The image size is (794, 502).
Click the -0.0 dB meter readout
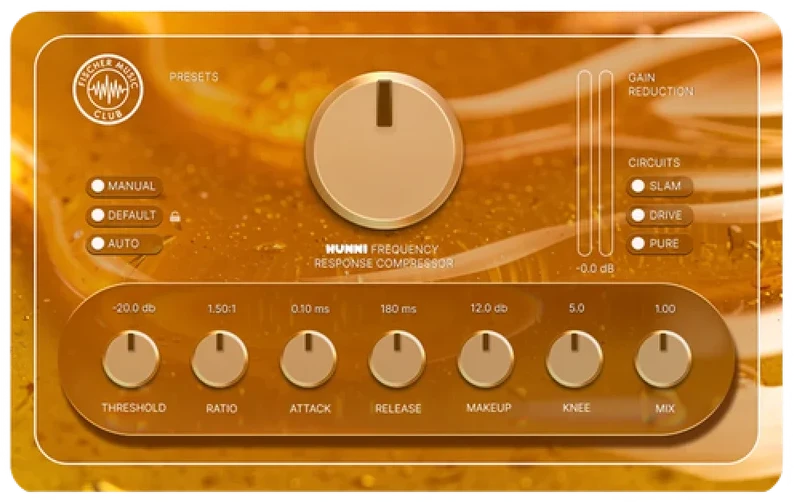tap(595, 269)
